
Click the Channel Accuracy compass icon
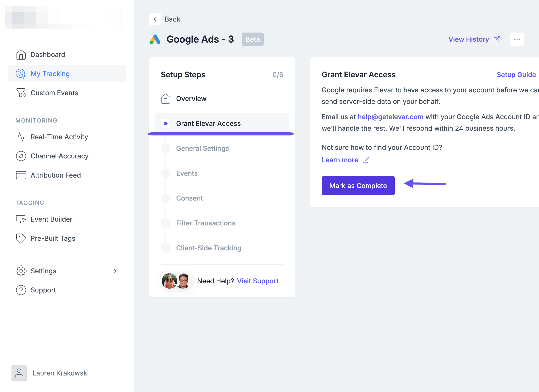21,156
